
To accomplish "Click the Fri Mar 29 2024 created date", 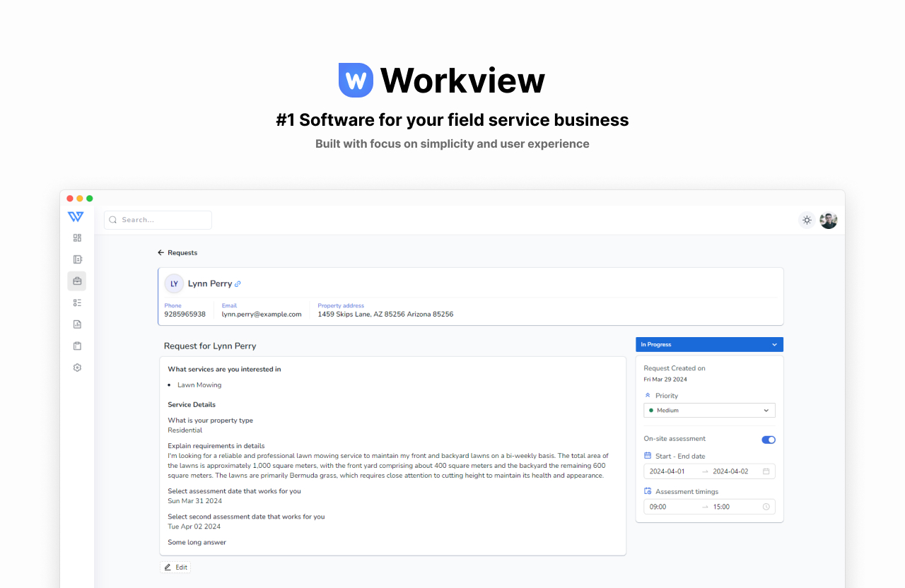I will pyautogui.click(x=665, y=380).
